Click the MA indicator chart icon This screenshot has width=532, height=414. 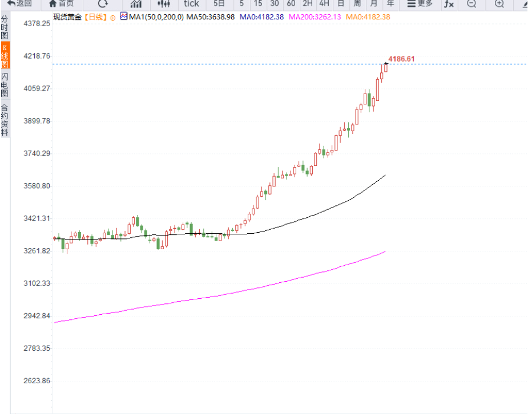tap(124, 17)
